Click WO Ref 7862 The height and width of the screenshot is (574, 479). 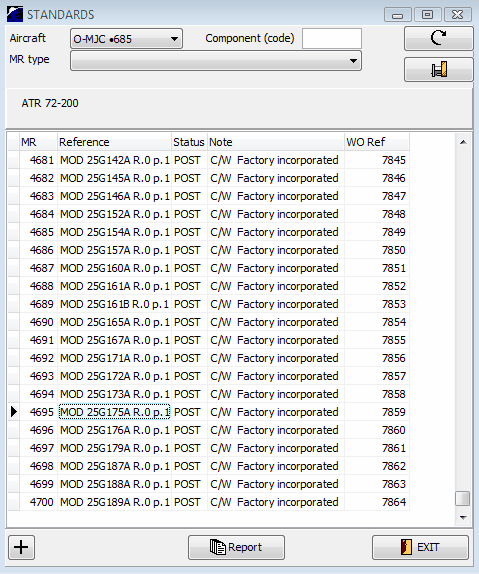pyautogui.click(x=377, y=466)
